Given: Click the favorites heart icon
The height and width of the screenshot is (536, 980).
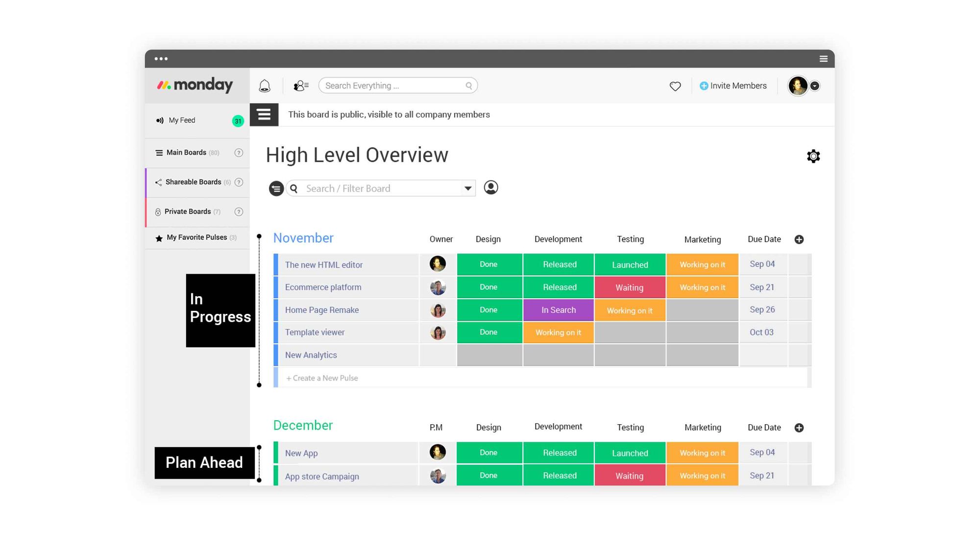Looking at the screenshot, I should 675,86.
